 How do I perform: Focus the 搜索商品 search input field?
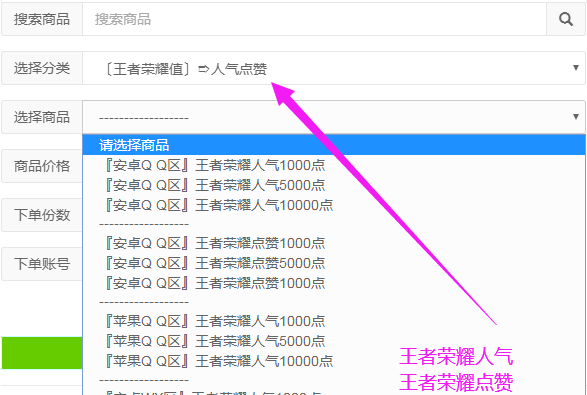pyautogui.click(x=314, y=19)
